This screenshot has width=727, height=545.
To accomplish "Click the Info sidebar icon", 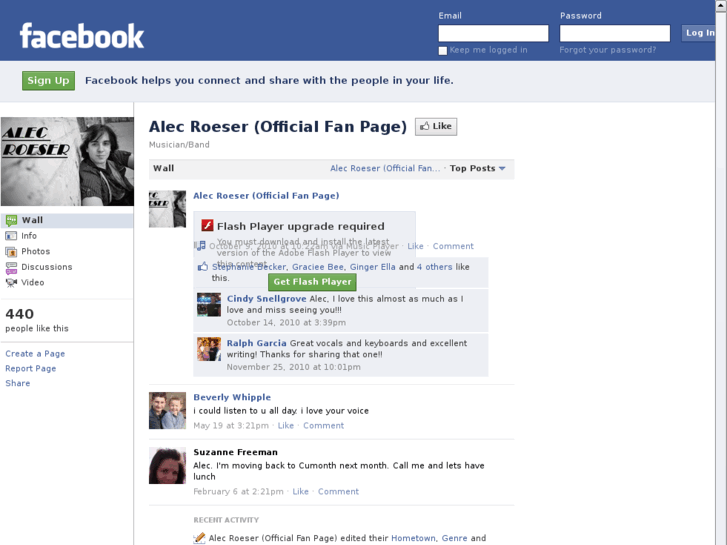I will coord(11,236).
